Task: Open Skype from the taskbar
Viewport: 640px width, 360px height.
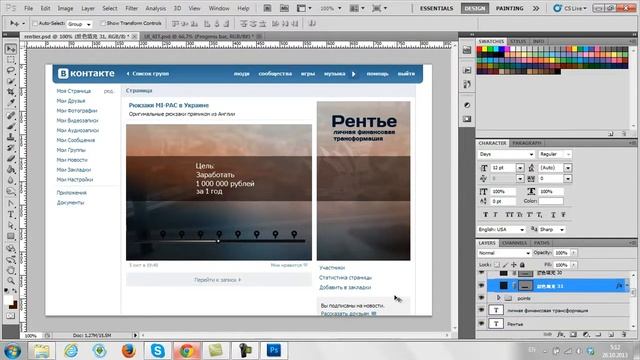Action: [158, 350]
